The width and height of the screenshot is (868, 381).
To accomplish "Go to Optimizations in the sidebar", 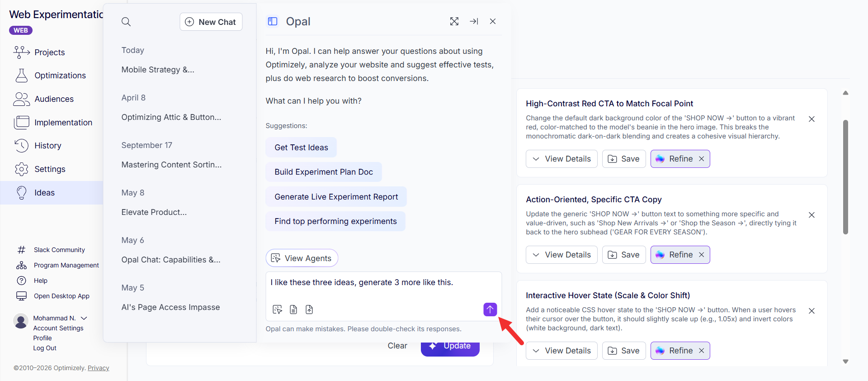I will point(60,76).
